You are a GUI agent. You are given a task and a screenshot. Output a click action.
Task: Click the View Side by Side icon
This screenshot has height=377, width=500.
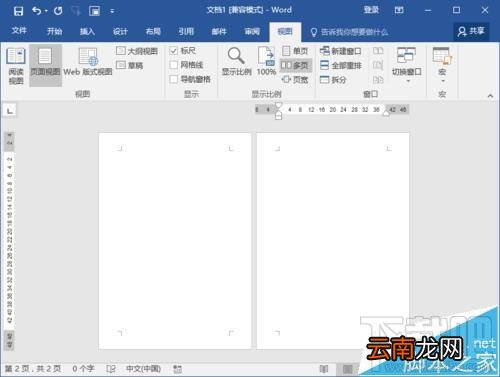coord(378,51)
